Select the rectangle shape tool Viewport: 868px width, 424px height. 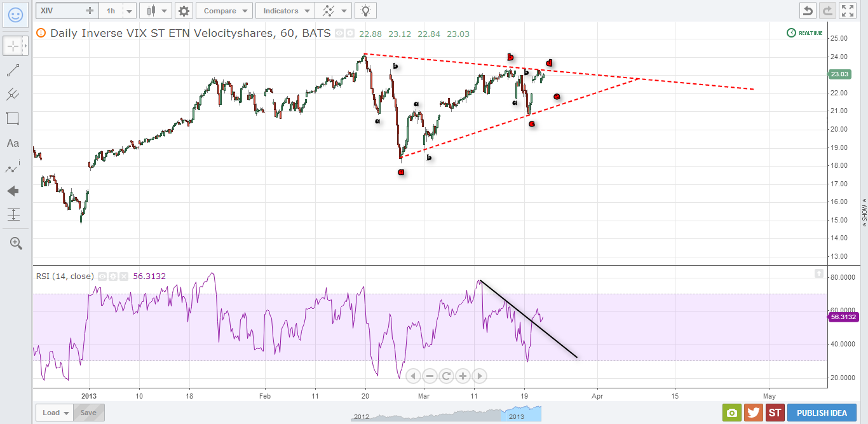click(x=13, y=118)
